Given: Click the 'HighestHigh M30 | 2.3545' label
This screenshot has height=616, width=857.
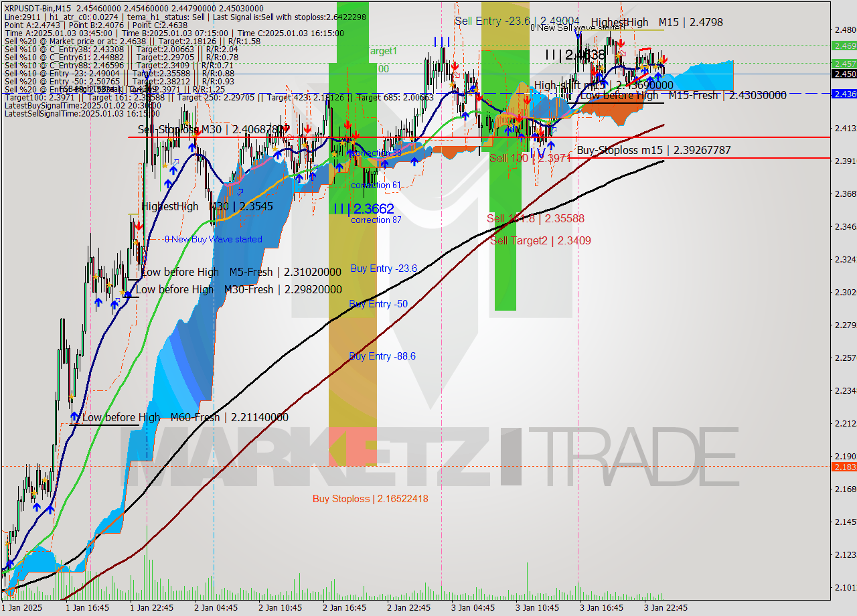Looking at the screenshot, I should 207,206.
